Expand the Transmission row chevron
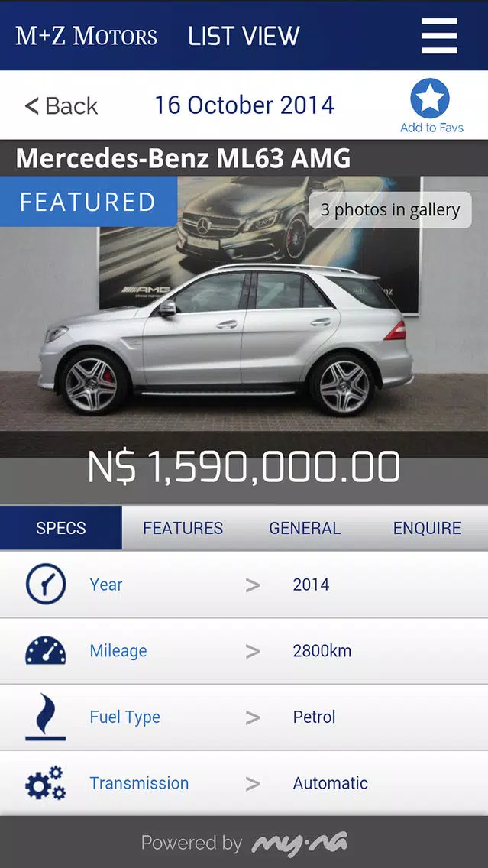 click(x=253, y=784)
